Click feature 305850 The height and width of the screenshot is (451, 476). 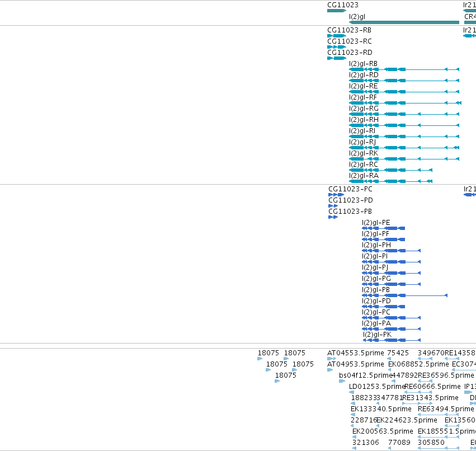[x=439, y=448]
